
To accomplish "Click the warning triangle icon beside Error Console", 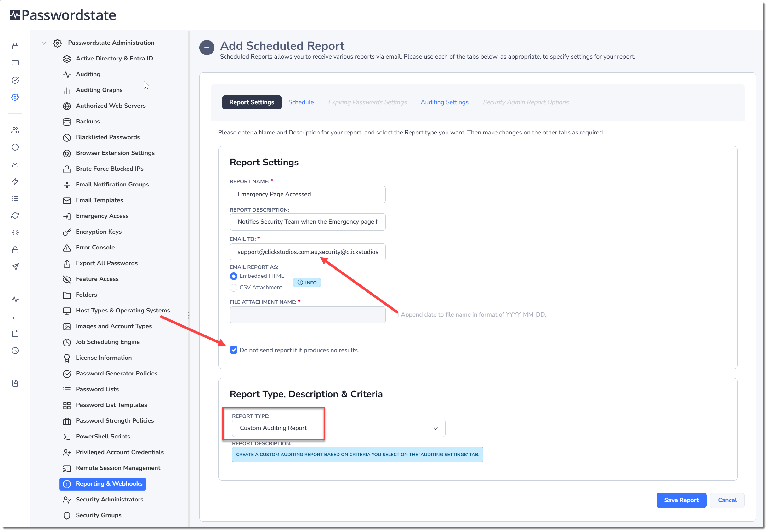I will click(x=67, y=248).
